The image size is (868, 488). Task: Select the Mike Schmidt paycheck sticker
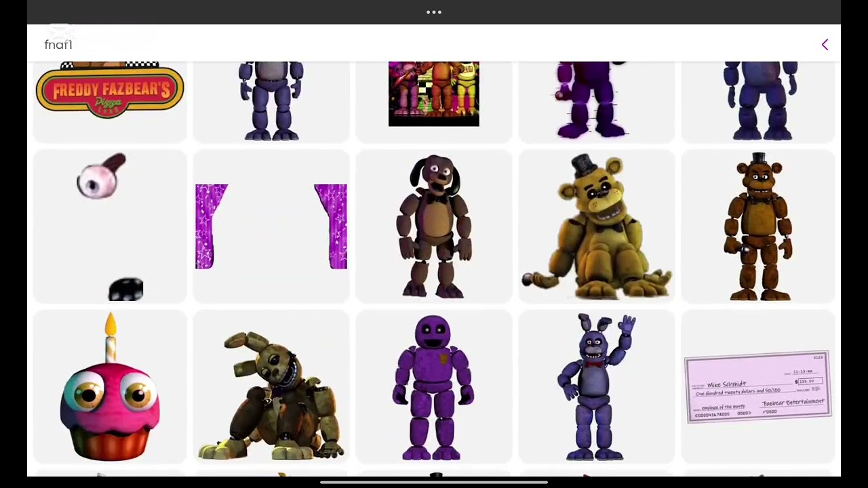[x=758, y=387]
